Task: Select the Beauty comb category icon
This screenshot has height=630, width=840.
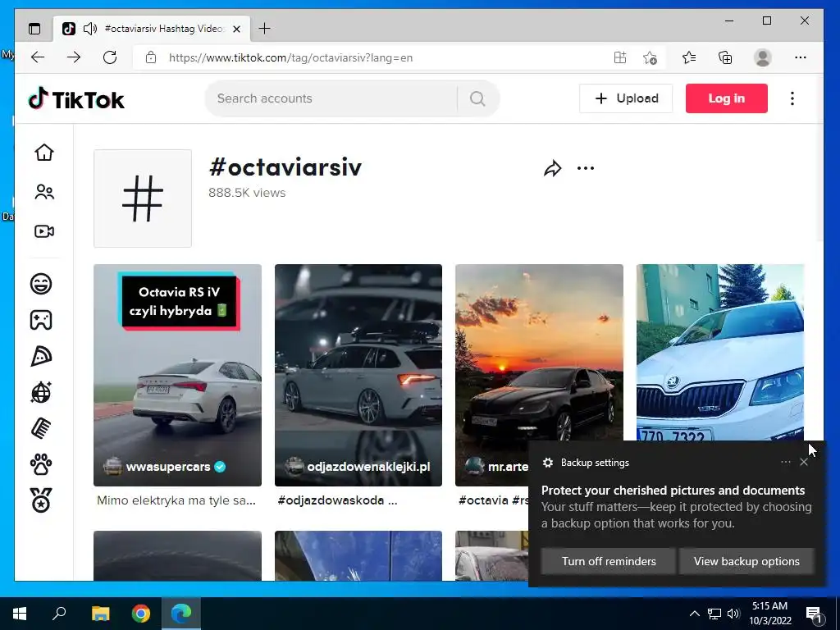Action: tap(41, 428)
